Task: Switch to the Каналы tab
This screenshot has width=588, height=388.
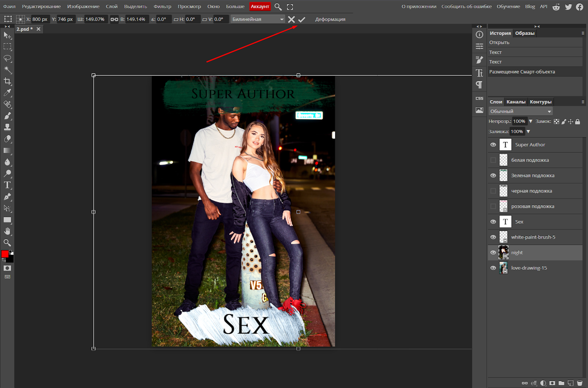Action: 516,102
